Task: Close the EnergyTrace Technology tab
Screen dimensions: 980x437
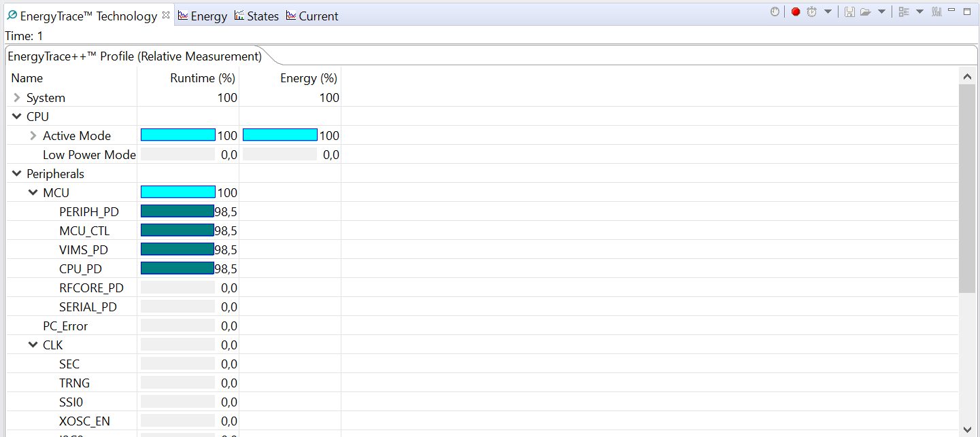Action: coord(166,15)
